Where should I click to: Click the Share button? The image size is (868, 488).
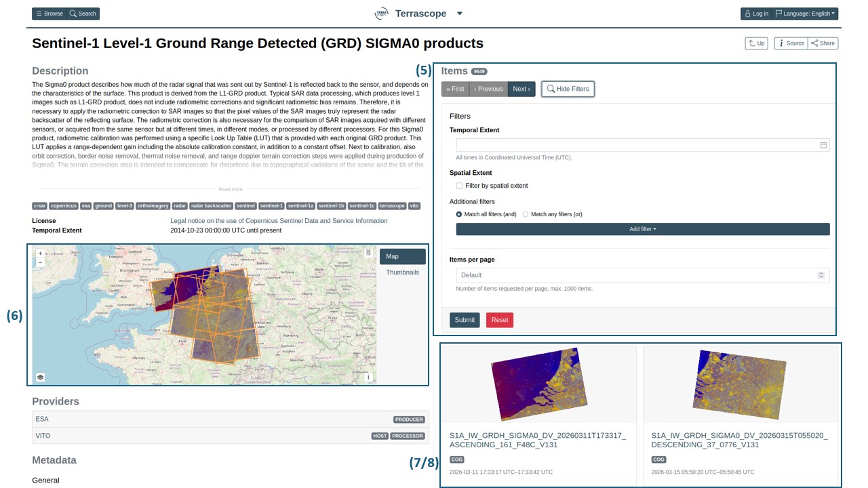click(823, 43)
